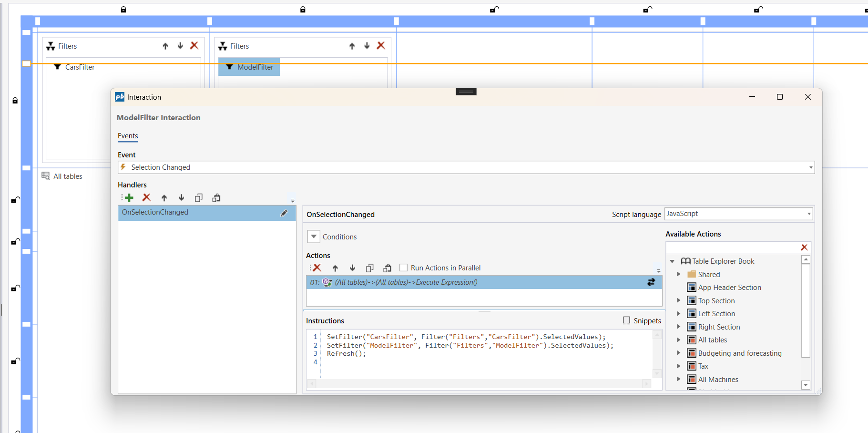Delete selected action in Actions toolbar
This screenshot has height=433, width=868.
coord(317,268)
